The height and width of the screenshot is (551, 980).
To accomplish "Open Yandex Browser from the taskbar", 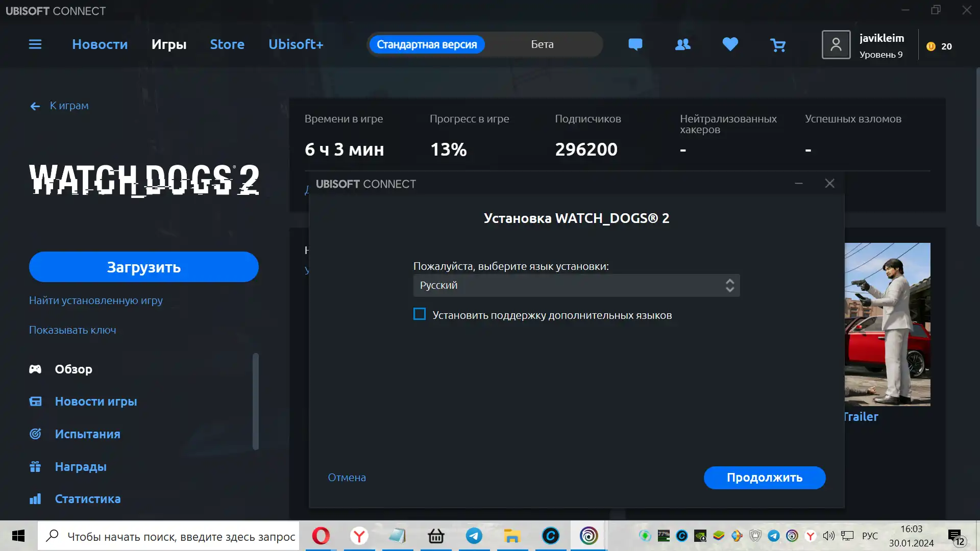I will (359, 536).
